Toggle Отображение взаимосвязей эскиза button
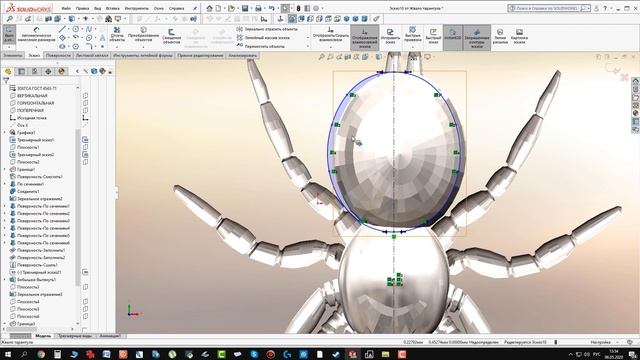This screenshot has height=360, width=640. (x=364, y=37)
